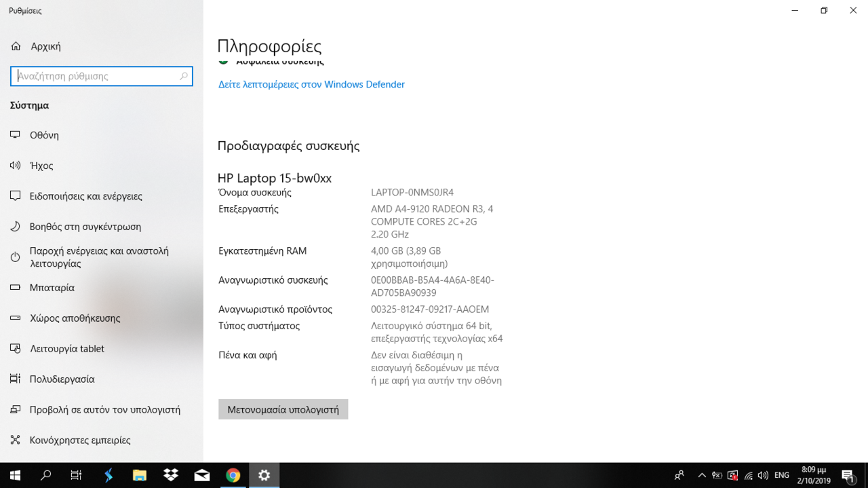Screen dimensions: 868x488
Task: Select device name LAPTOP-0NMS0JR4 text
Action: (x=412, y=192)
